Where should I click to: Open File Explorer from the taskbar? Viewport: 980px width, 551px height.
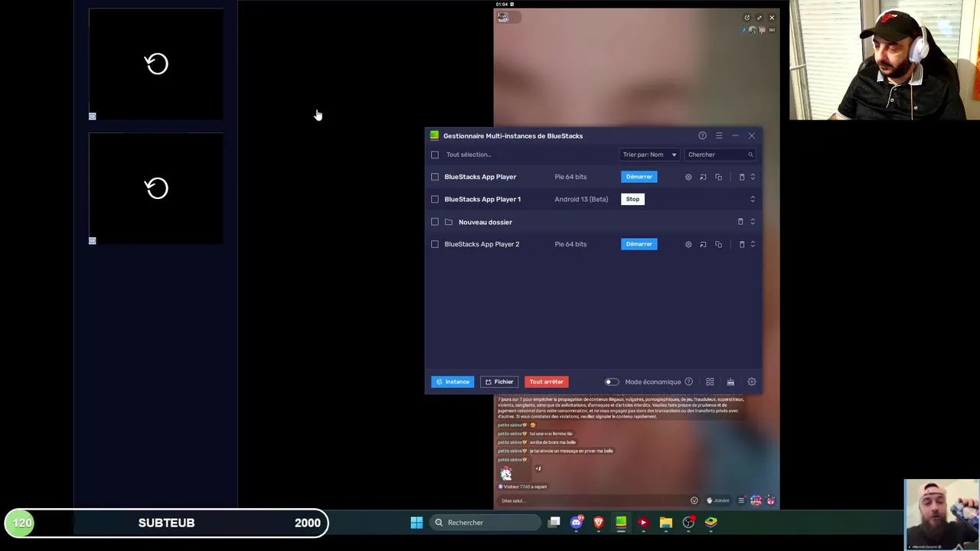coord(666,523)
